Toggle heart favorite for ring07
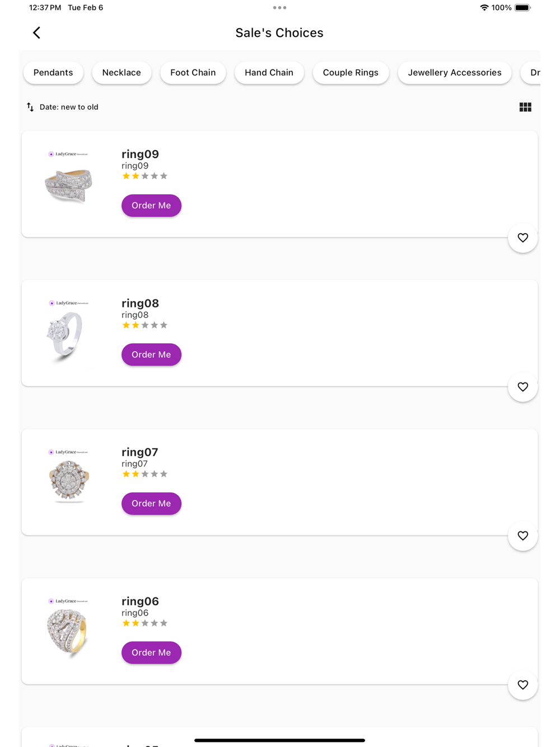 coord(522,536)
